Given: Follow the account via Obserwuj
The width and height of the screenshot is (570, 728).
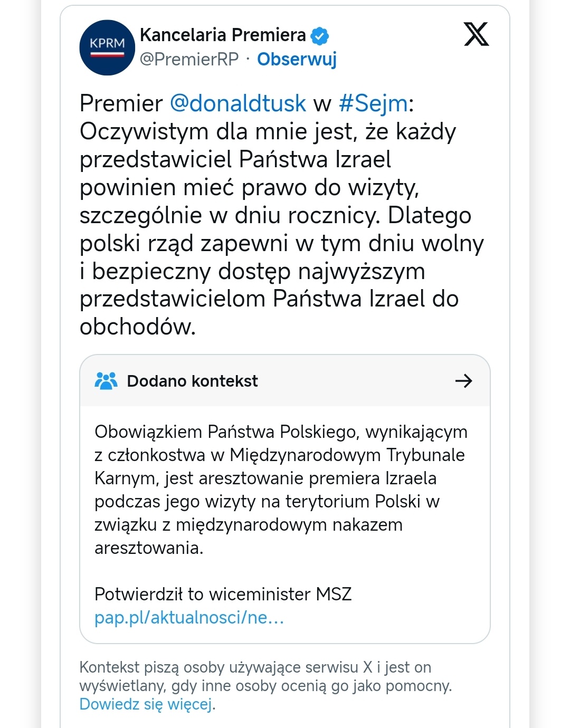Looking at the screenshot, I should (x=297, y=59).
